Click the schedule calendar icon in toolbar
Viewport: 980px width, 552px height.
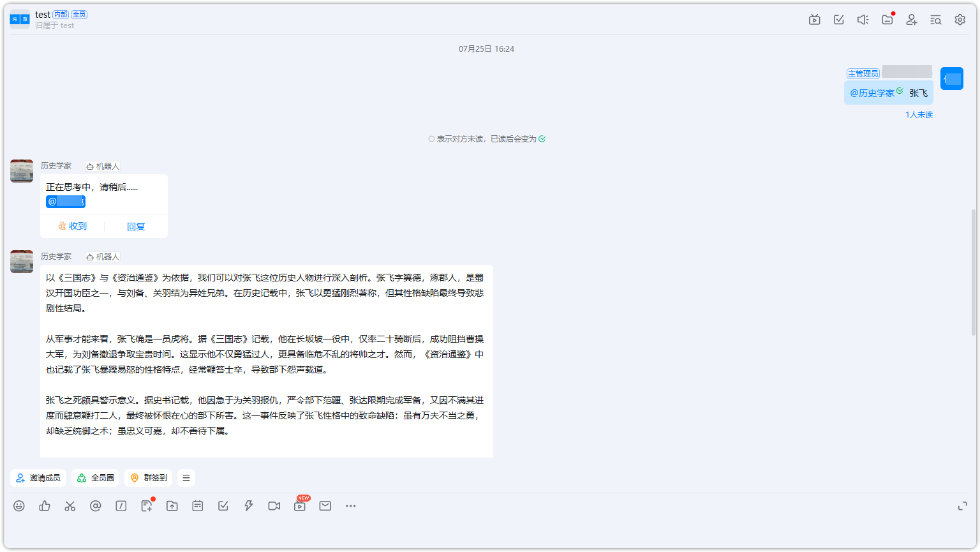point(197,505)
